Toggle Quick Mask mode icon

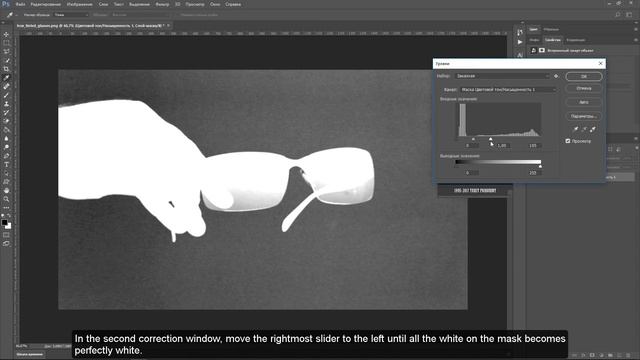click(6, 235)
